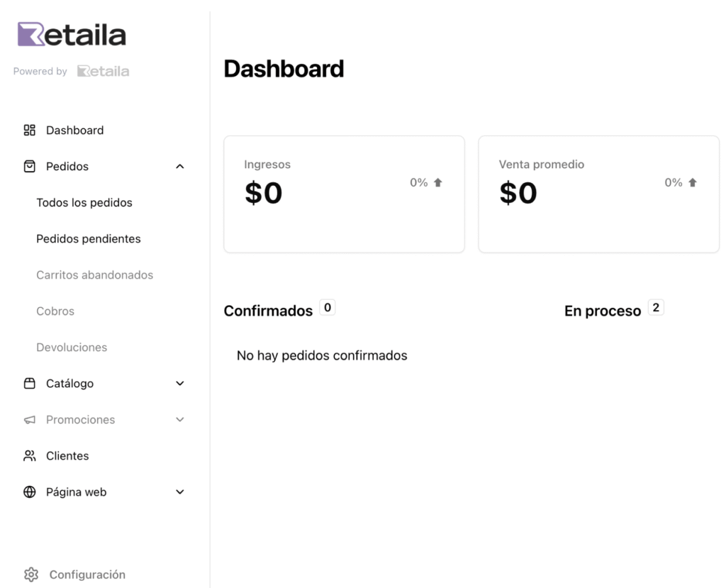Click the Ingresos revenue card
This screenshot has width=726, height=588.
coord(344,194)
